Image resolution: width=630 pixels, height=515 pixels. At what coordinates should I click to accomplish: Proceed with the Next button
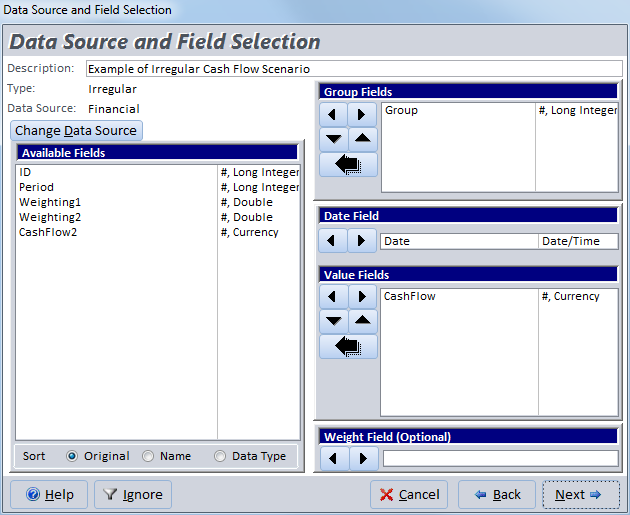pyautogui.click(x=580, y=495)
